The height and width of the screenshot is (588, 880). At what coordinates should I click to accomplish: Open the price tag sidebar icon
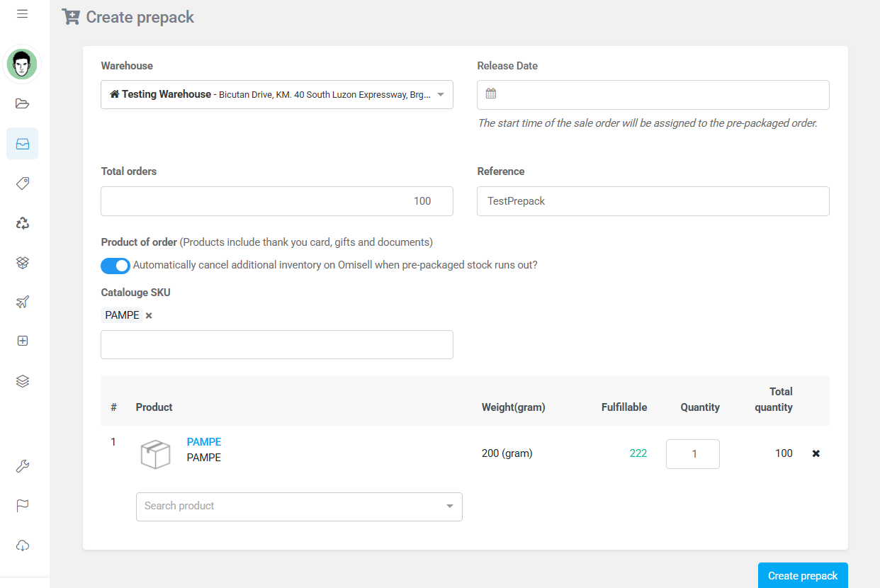tap(22, 183)
